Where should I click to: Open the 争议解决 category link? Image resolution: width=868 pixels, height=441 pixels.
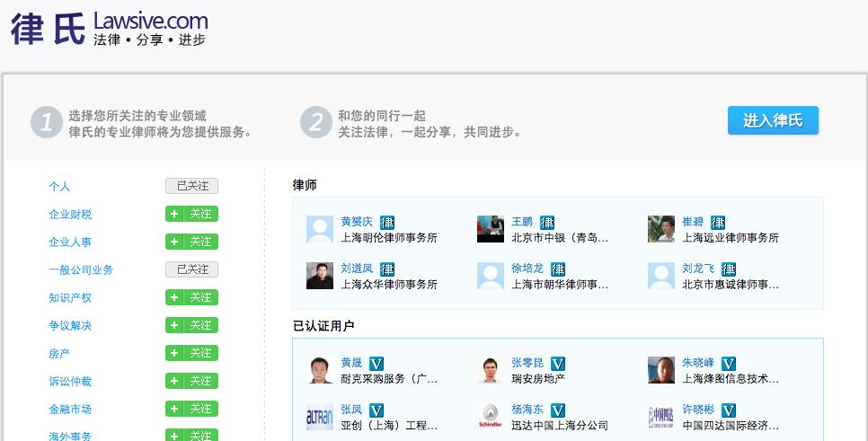pyautogui.click(x=70, y=325)
